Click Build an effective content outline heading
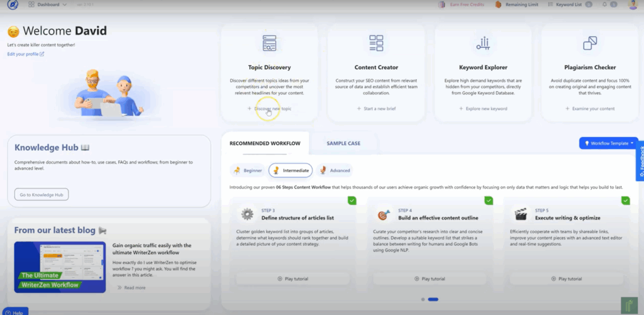644x315 pixels. point(438,218)
